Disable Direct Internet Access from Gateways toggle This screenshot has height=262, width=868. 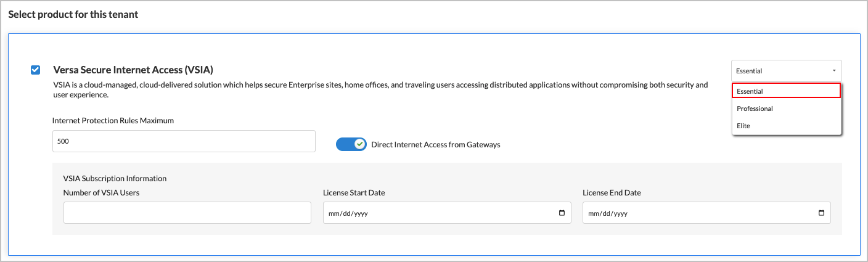tap(351, 144)
